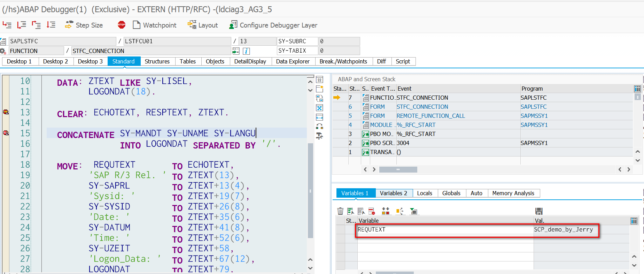Click the save floppy-disk icon above Val. column
Screen dimensions: 644x274
coord(539,211)
